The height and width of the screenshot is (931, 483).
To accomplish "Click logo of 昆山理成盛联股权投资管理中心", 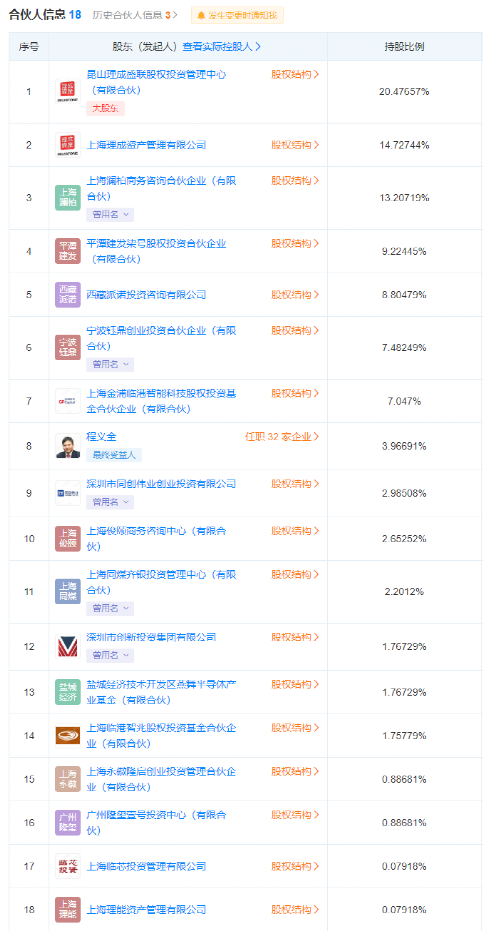I will click(68, 92).
